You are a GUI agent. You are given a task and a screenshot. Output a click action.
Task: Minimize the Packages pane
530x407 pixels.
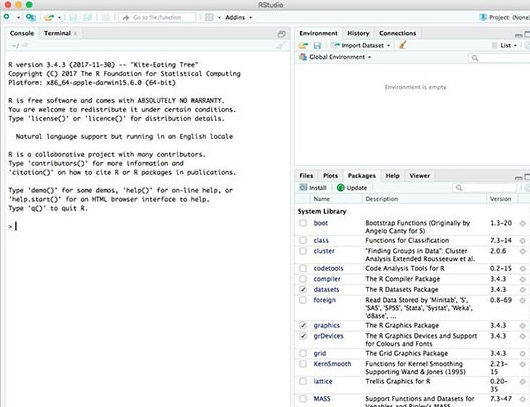click(x=519, y=177)
